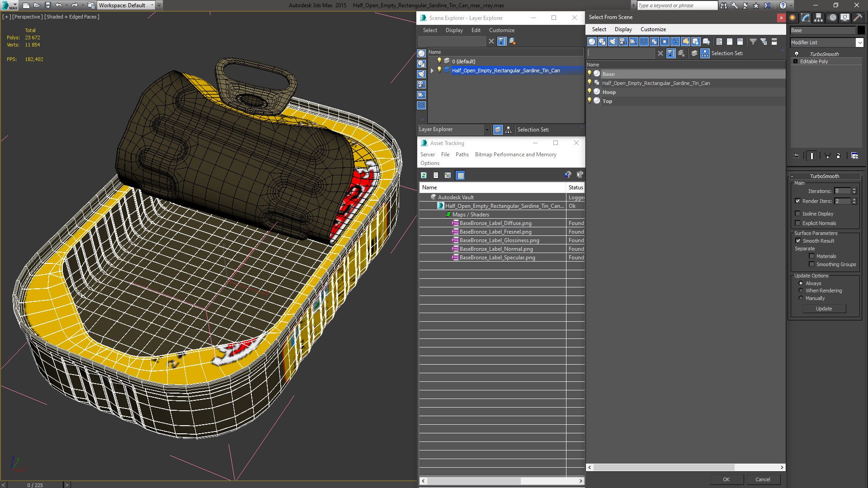Open Display menu in Scene Explorer
This screenshot has height=488, width=868.
454,30
